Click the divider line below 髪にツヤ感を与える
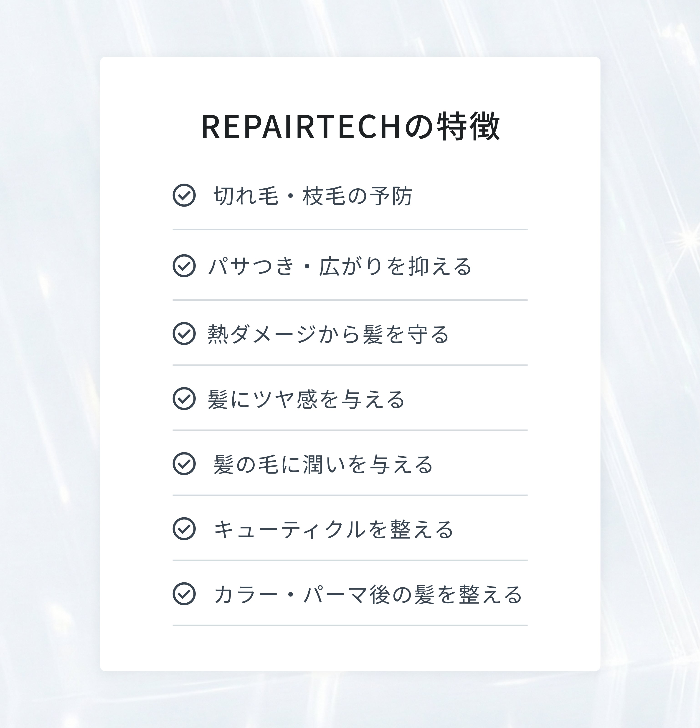The width and height of the screenshot is (700, 728). [350, 430]
